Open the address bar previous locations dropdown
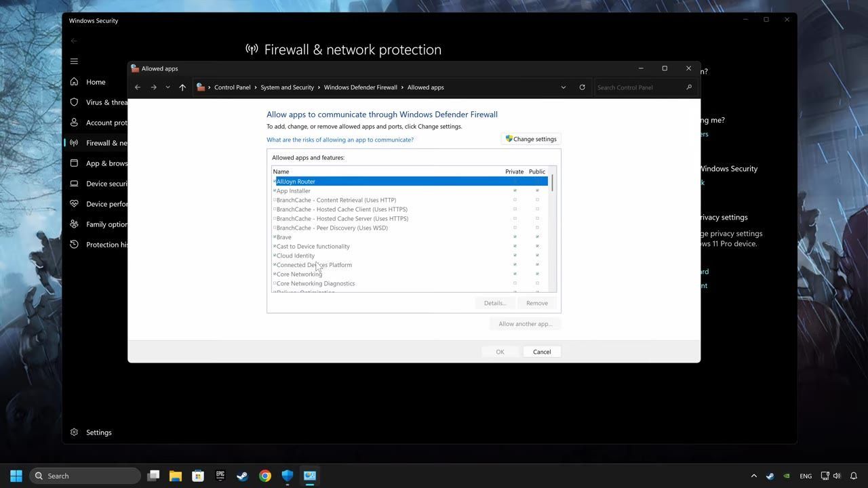This screenshot has width=868, height=488. click(x=563, y=87)
